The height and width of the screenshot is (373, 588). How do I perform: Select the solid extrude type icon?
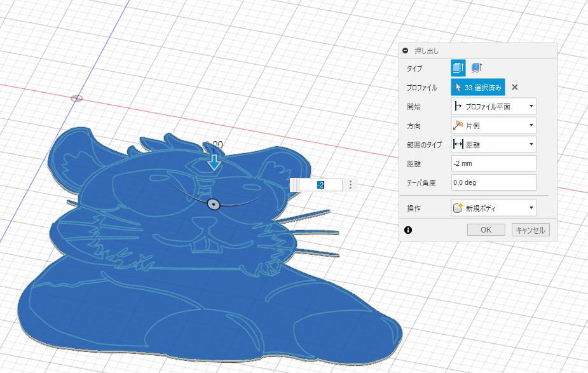(458, 68)
